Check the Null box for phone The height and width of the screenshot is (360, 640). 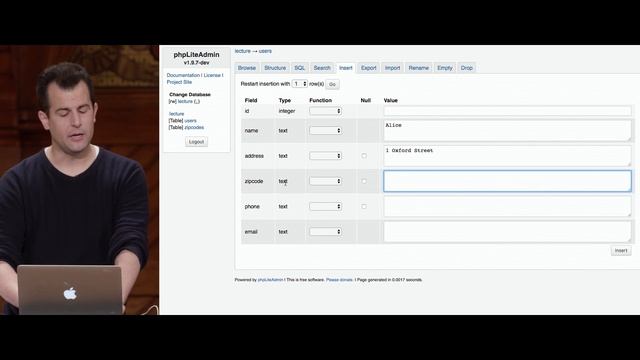click(364, 207)
